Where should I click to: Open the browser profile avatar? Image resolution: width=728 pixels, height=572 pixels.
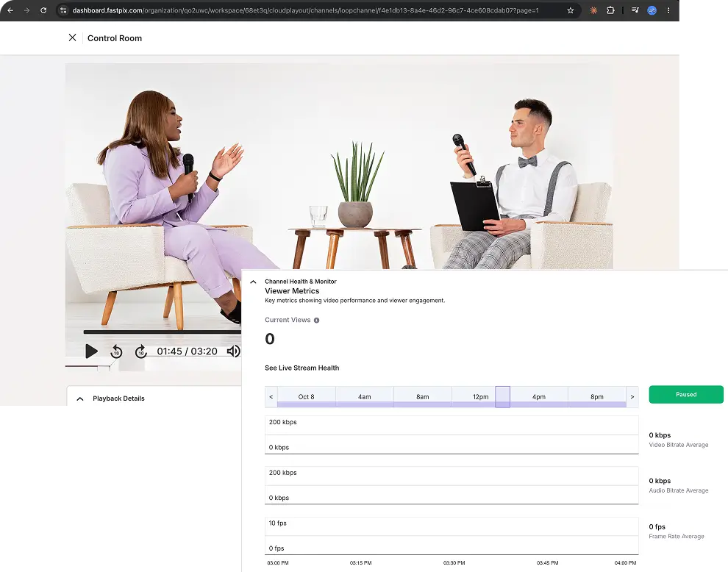[x=652, y=10]
